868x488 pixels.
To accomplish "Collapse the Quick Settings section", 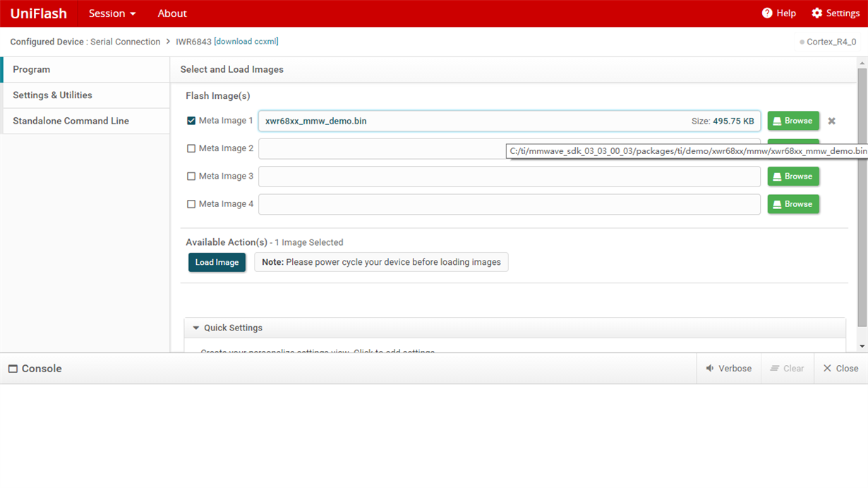I will pyautogui.click(x=195, y=327).
